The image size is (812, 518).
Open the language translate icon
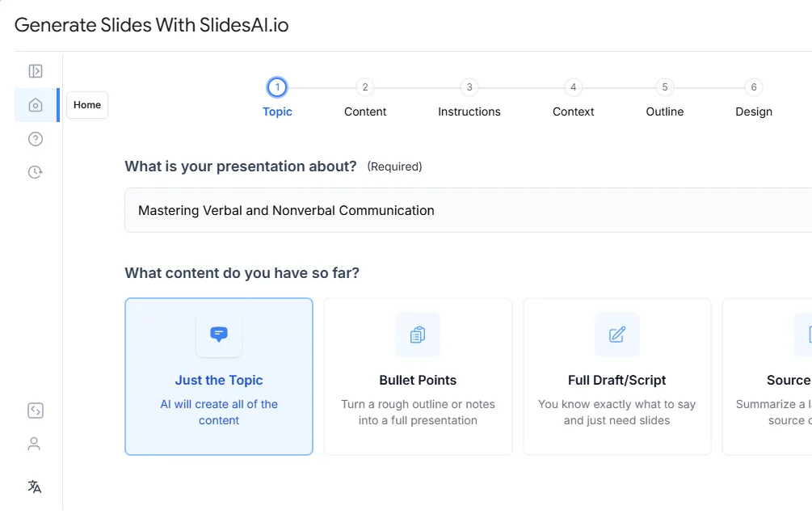pos(34,486)
